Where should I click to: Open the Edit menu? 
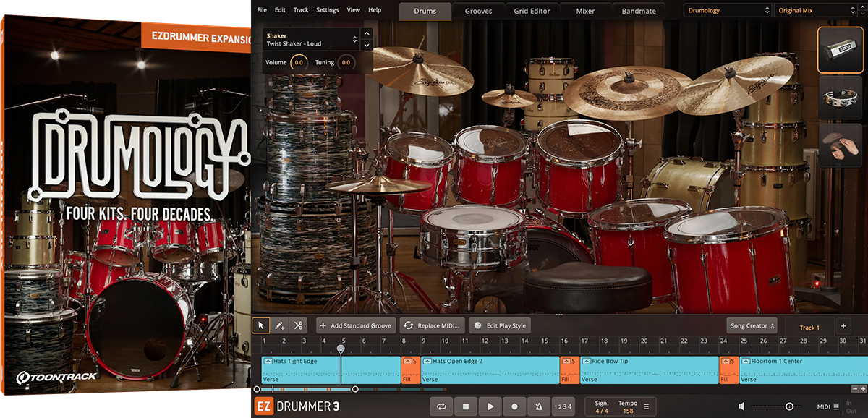point(280,10)
